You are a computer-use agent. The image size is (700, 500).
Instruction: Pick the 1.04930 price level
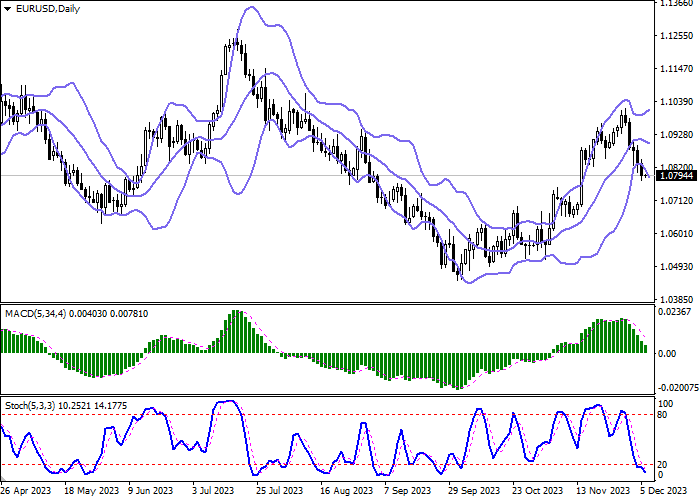(677, 267)
